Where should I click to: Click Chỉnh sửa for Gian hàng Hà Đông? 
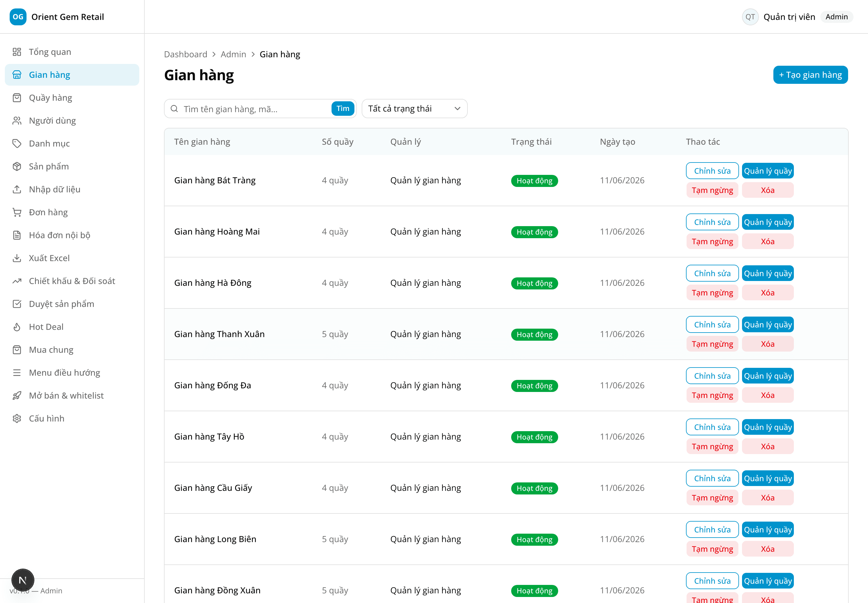712,273
